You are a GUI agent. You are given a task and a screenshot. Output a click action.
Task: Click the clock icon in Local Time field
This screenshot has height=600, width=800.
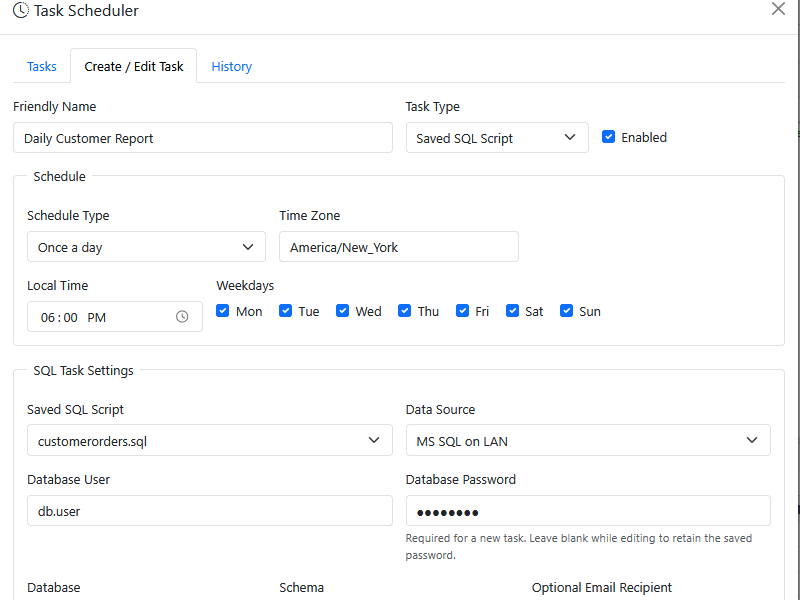182,317
